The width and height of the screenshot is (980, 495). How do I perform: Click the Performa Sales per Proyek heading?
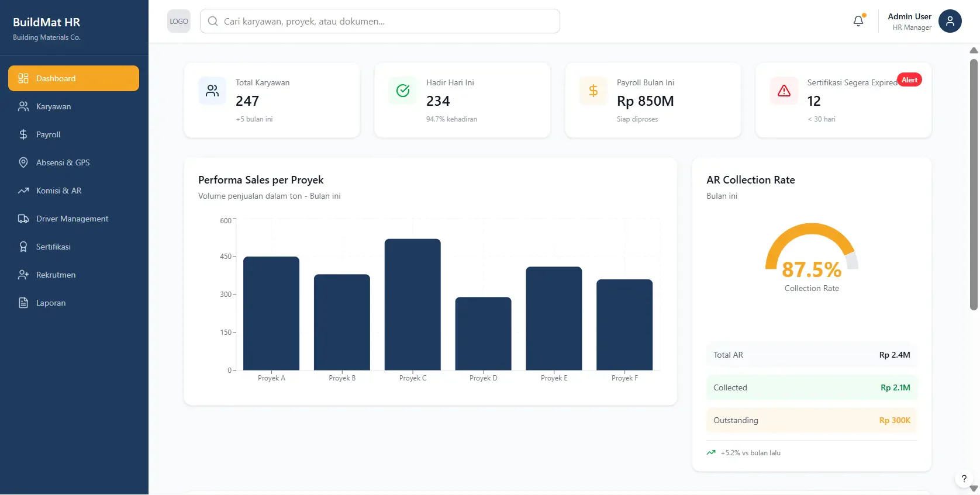pos(261,180)
